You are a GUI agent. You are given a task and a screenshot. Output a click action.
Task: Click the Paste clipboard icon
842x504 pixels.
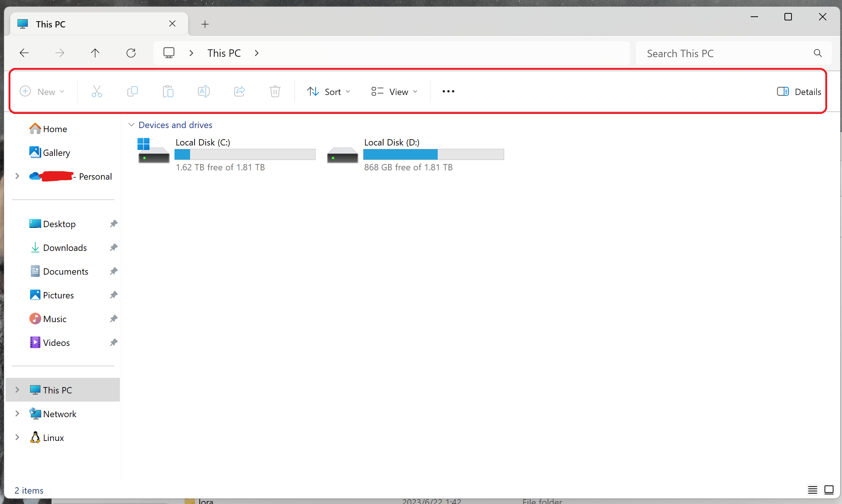click(168, 91)
